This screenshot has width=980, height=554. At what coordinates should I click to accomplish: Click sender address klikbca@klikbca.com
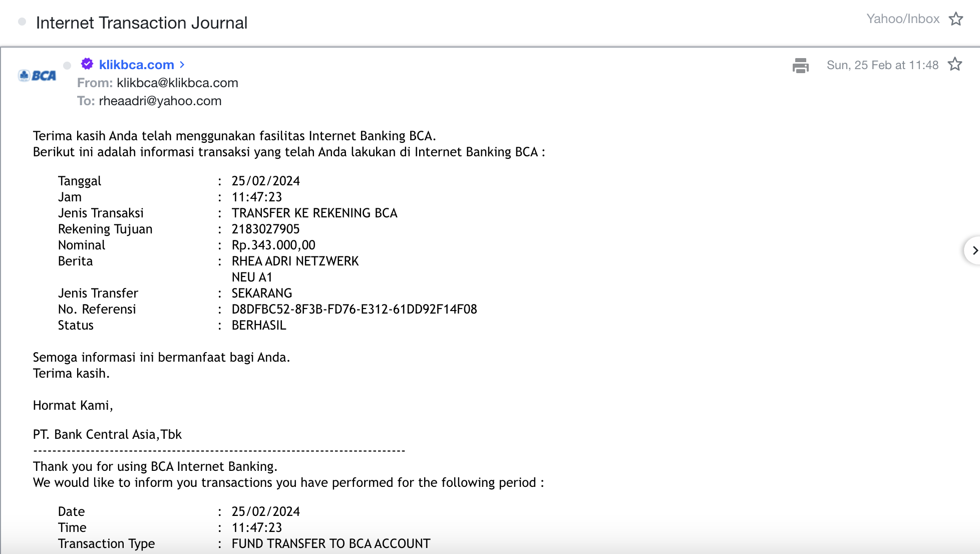coord(177,83)
